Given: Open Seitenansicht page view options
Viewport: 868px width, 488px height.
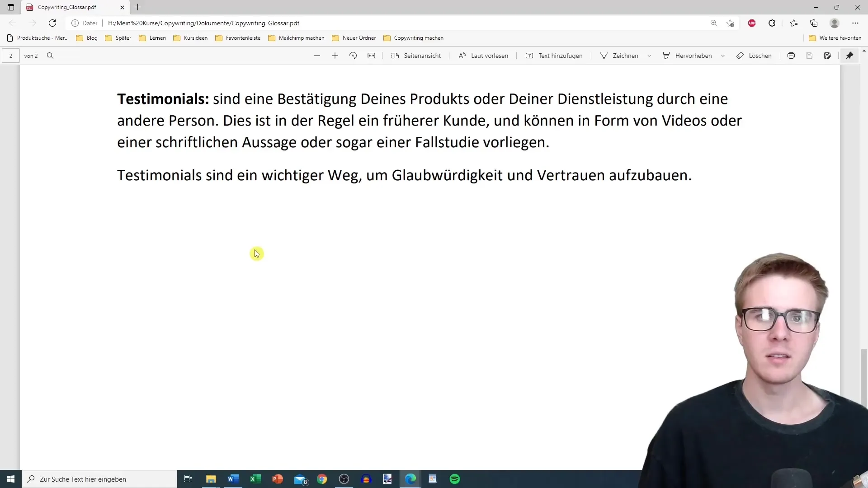Looking at the screenshot, I should [416, 56].
